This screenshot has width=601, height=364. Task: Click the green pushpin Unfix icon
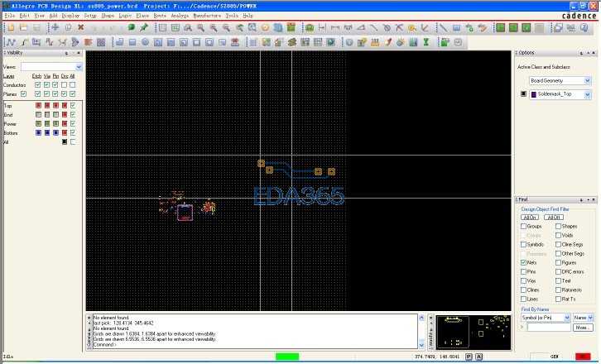coord(144,27)
